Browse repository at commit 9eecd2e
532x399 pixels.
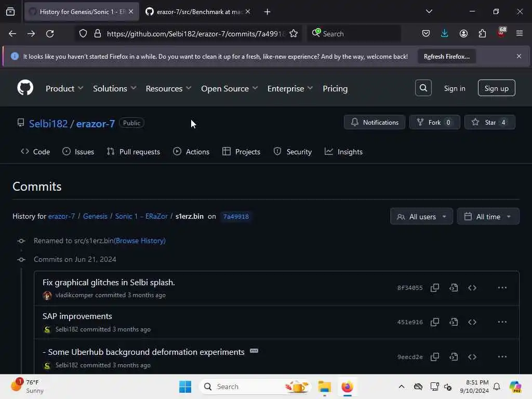(x=472, y=357)
